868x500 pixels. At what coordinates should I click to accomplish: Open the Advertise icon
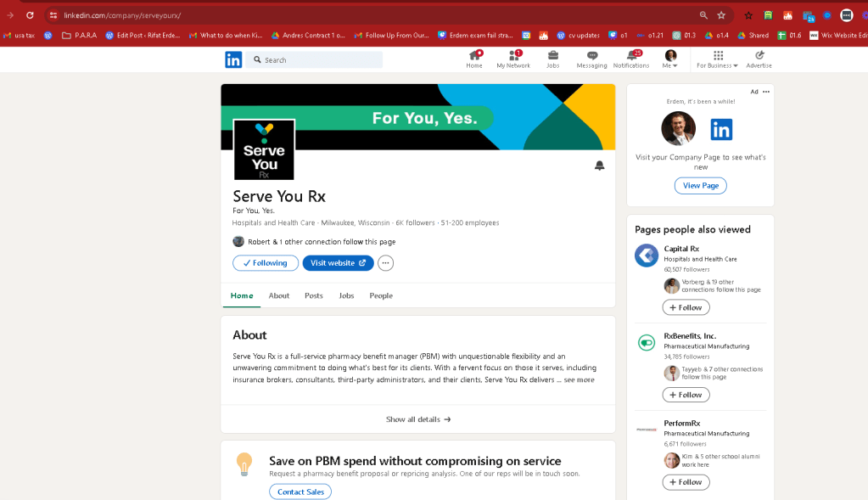(759, 59)
